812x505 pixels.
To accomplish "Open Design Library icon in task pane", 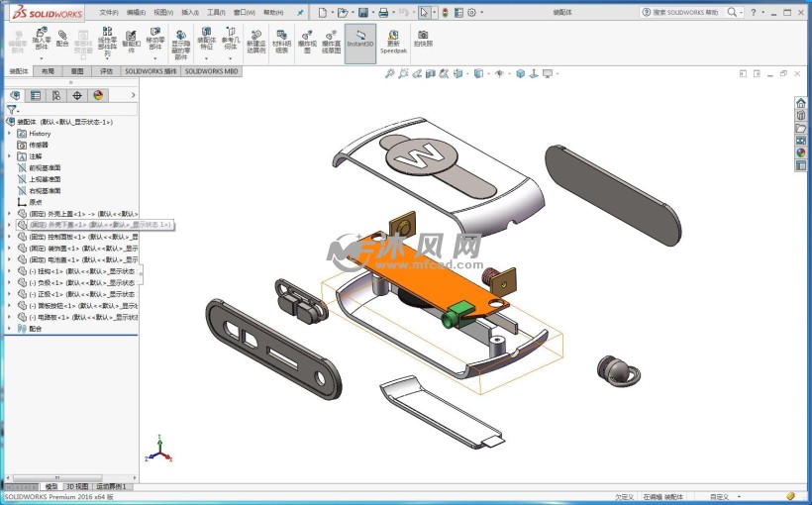I will pyautogui.click(x=801, y=115).
